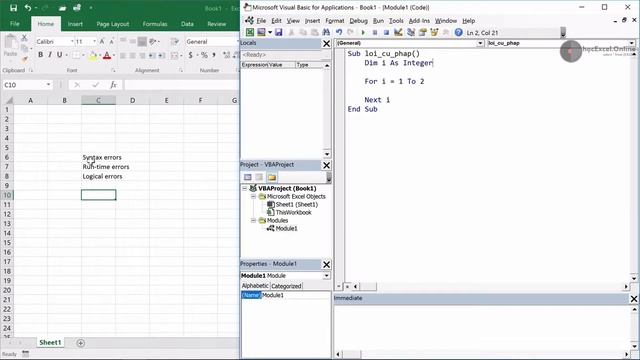Image resolution: width=640 pixels, height=360 pixels.
Task: Increase font size in Excel ribbon
Action: pos(102,41)
